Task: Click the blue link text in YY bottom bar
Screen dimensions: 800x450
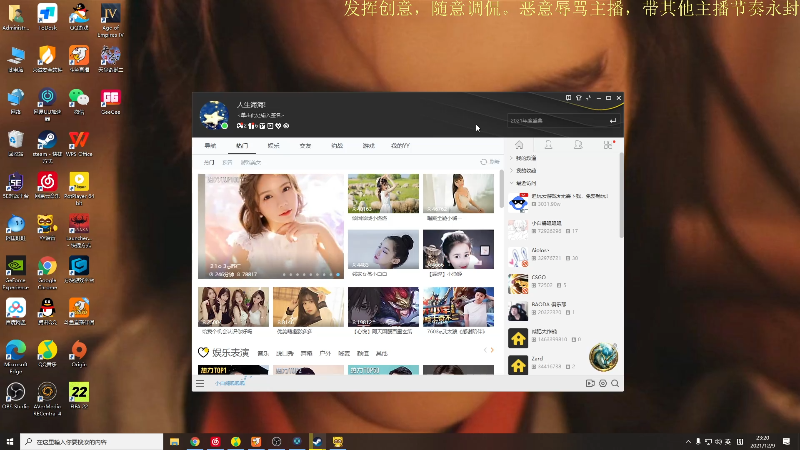Action: point(230,383)
